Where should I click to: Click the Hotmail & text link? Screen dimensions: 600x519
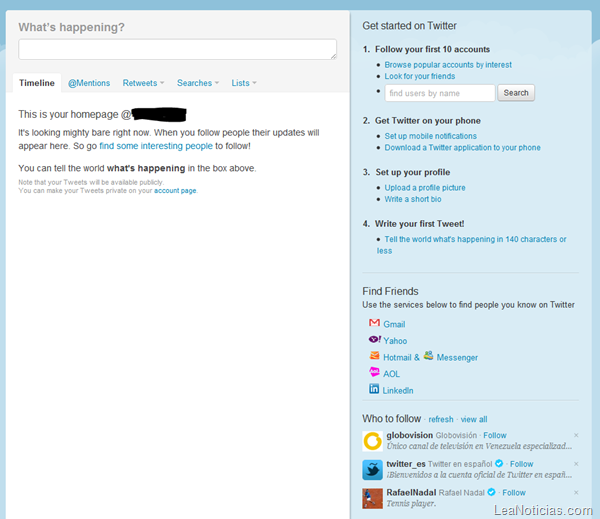(401, 357)
